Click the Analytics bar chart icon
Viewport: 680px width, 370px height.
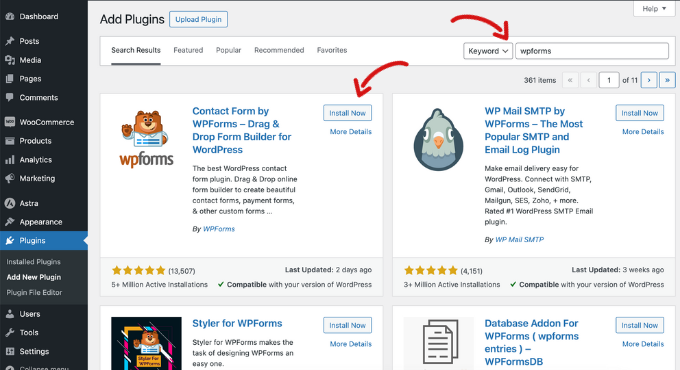[x=10, y=160]
